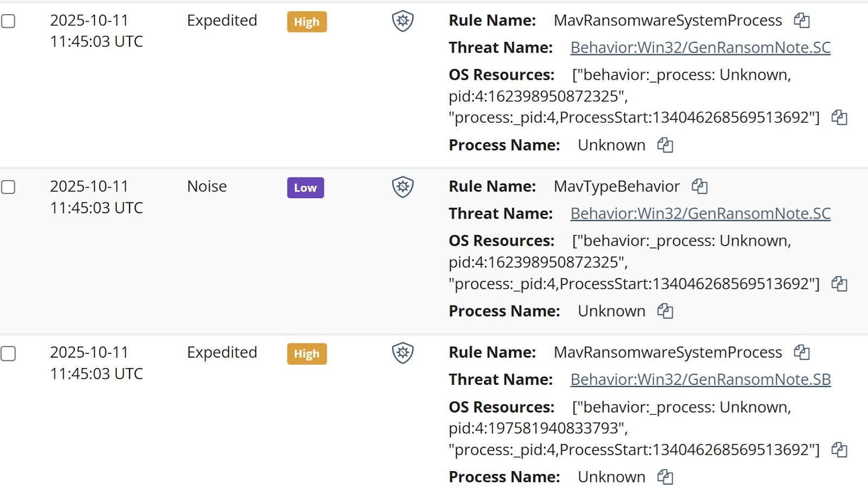Copy OS Resources of the GenRansomNote.SB alert
Screen dimensions: 868x495
pos(840,449)
